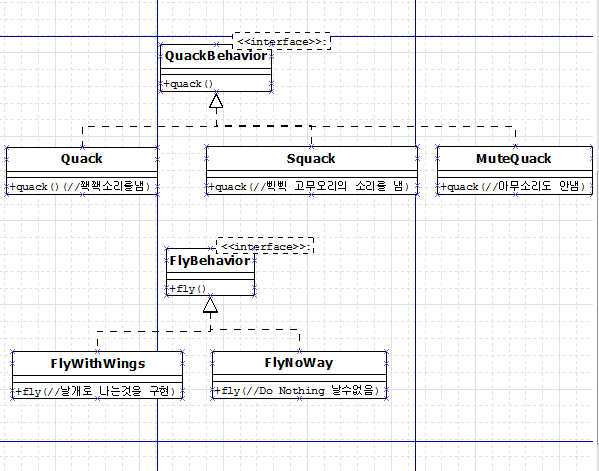Click the Quack class quack() method row

82,186
